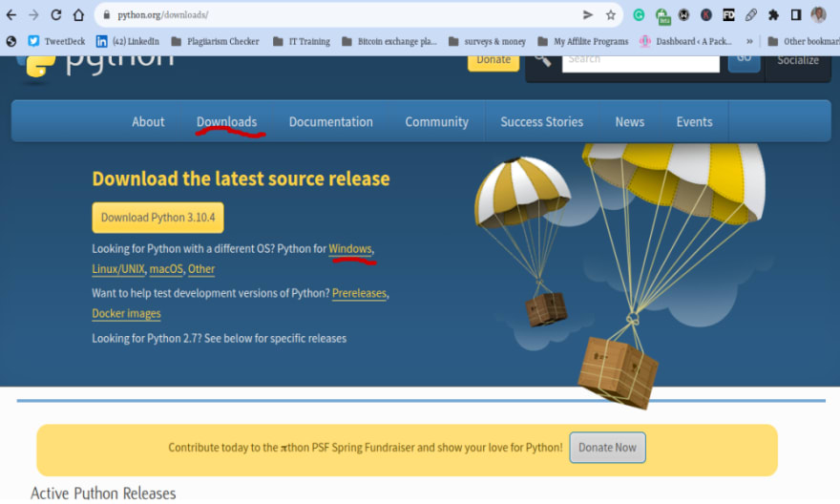Screen dimensions: 840x504
Task: Open the Community nav menu
Action: pos(436,121)
